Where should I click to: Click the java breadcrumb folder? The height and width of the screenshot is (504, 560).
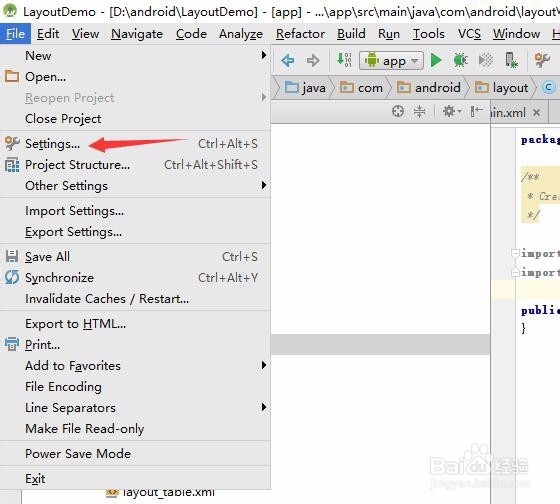305,87
